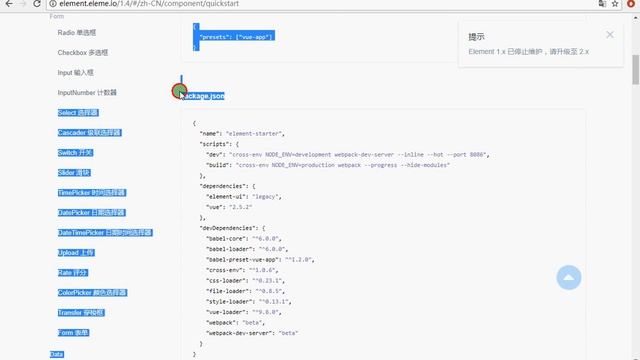Click the page vertical scrollbar thumb
The width and height of the screenshot is (640, 360).
click(636, 69)
